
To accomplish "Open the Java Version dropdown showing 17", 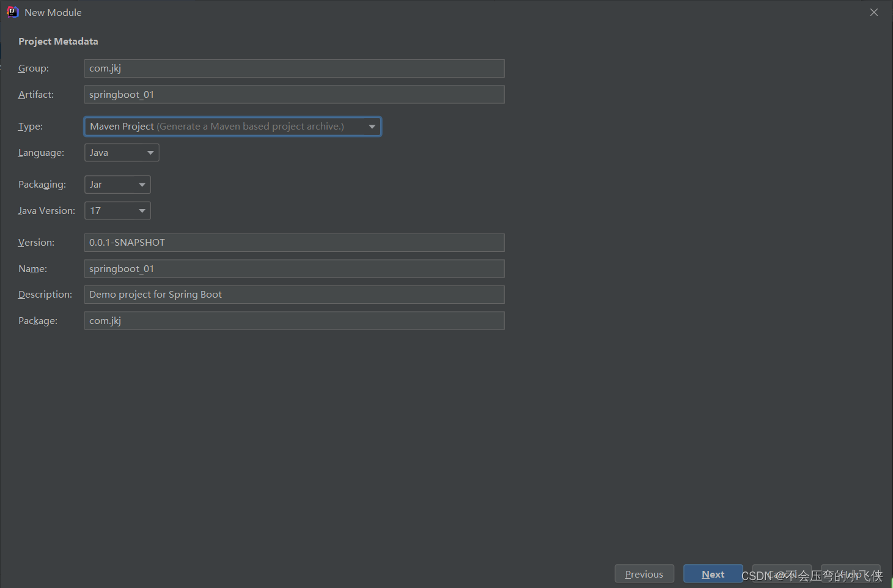I will (117, 211).
